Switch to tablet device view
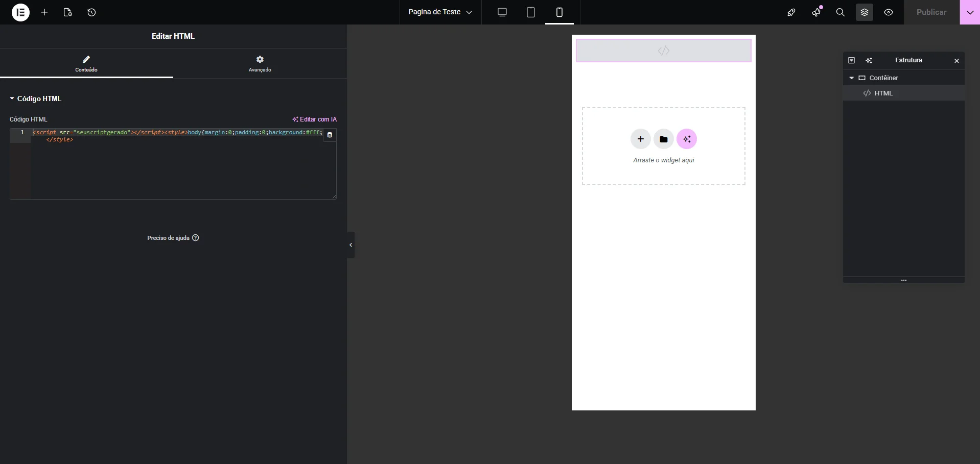Image resolution: width=980 pixels, height=464 pixels. [x=530, y=12]
